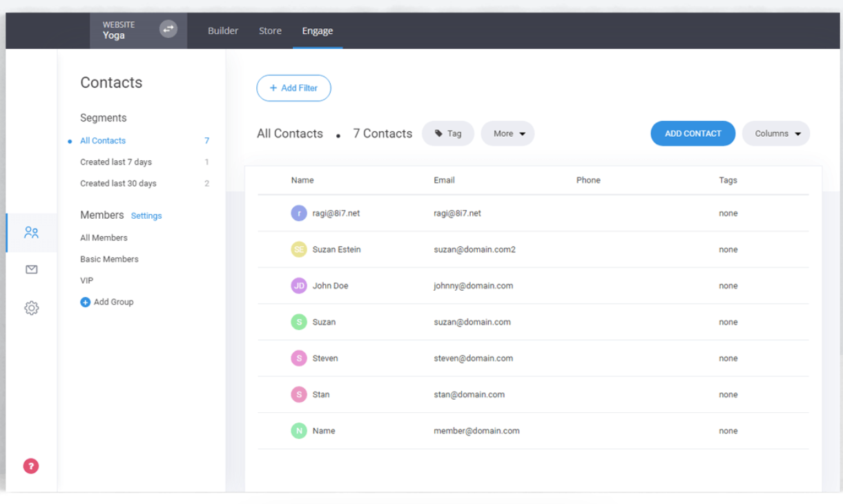Open the More dropdown

click(507, 133)
